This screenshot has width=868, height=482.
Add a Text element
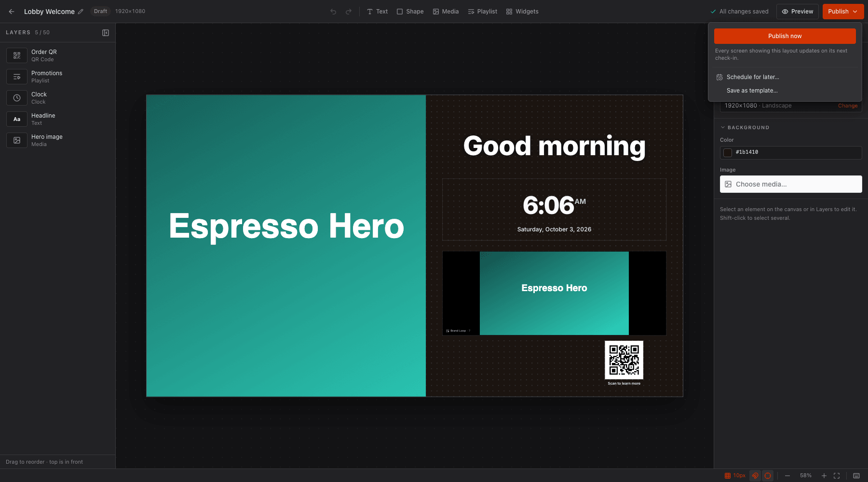pyautogui.click(x=377, y=12)
